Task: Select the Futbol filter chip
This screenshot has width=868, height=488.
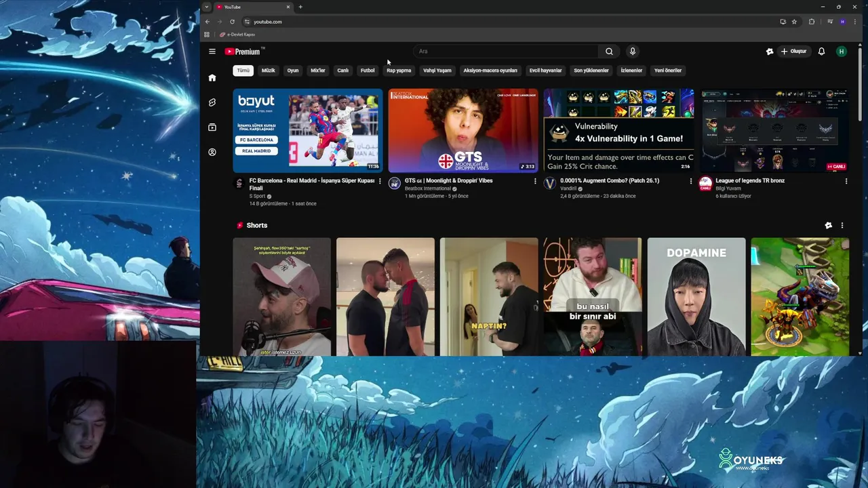Action: click(x=368, y=70)
